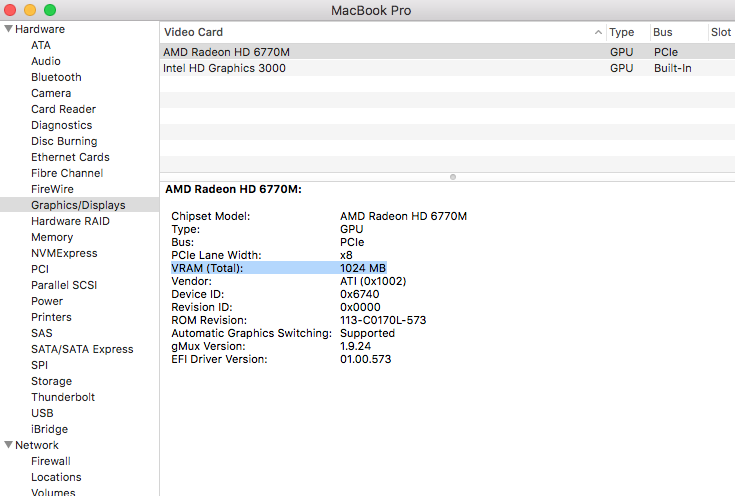Click the 0x6740 Device ID value

coord(360,294)
